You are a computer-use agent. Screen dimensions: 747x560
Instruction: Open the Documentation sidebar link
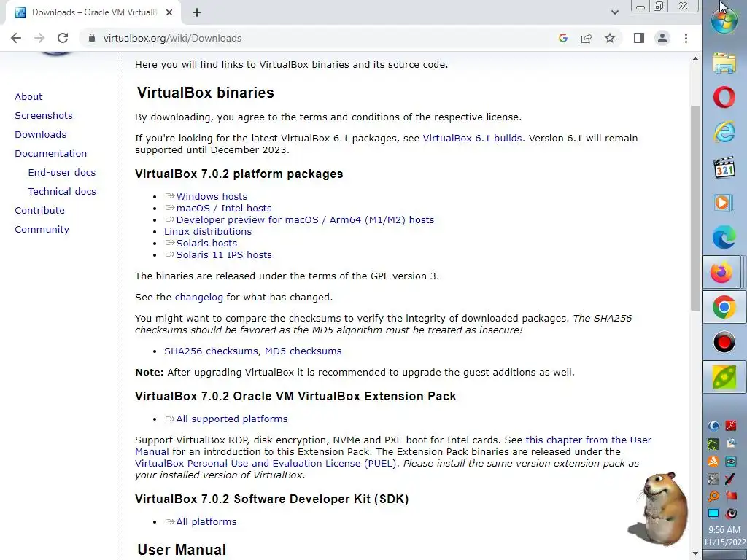(51, 154)
